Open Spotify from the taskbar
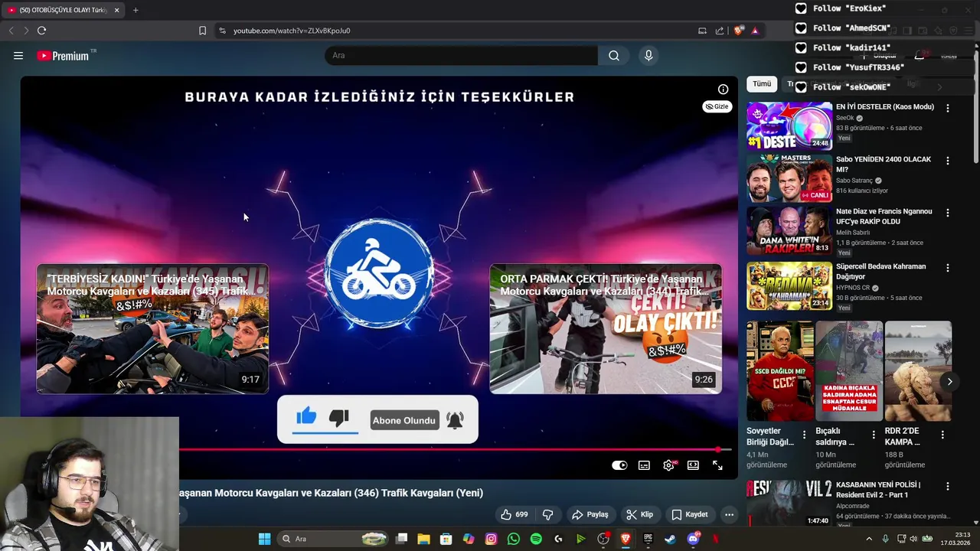Image resolution: width=980 pixels, height=551 pixels. pos(536,539)
